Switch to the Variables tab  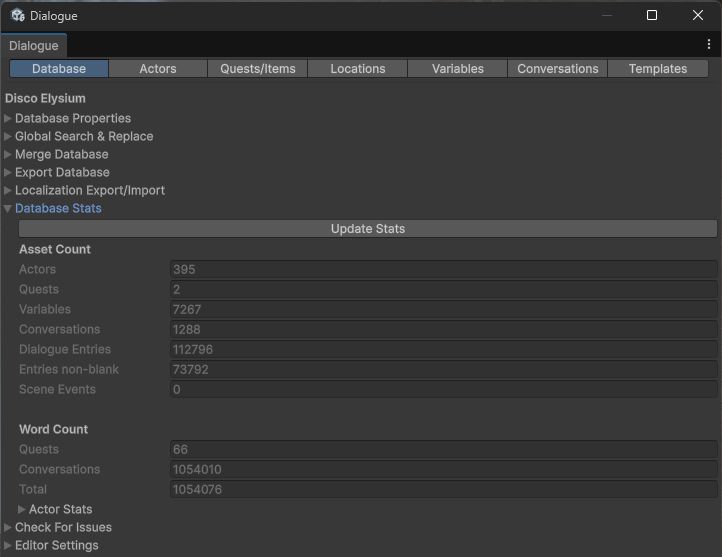click(458, 69)
